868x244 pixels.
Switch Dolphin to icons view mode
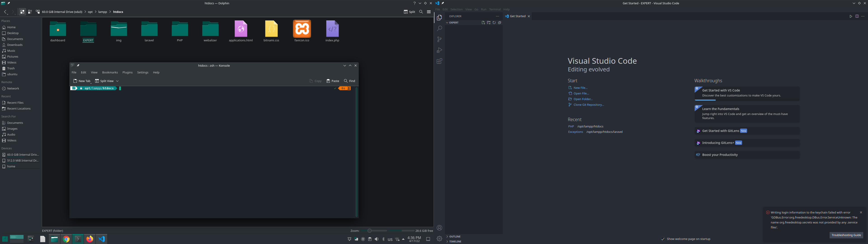click(22, 12)
